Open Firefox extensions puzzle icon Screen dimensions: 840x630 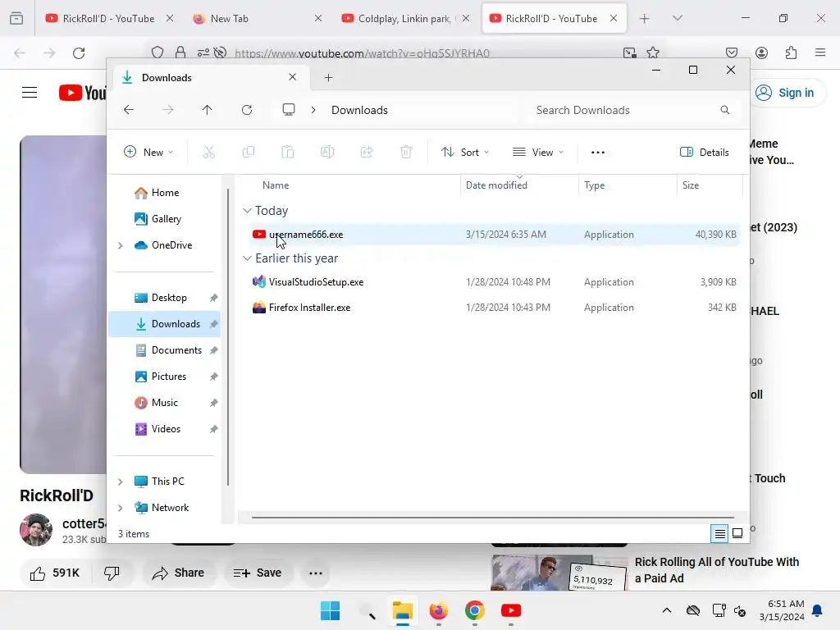(x=792, y=52)
